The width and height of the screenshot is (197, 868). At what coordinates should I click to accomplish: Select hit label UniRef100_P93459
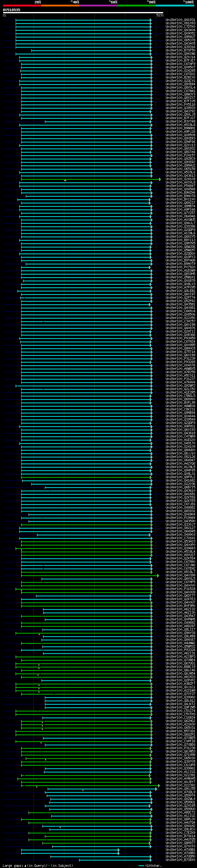pyautogui.click(x=180, y=338)
